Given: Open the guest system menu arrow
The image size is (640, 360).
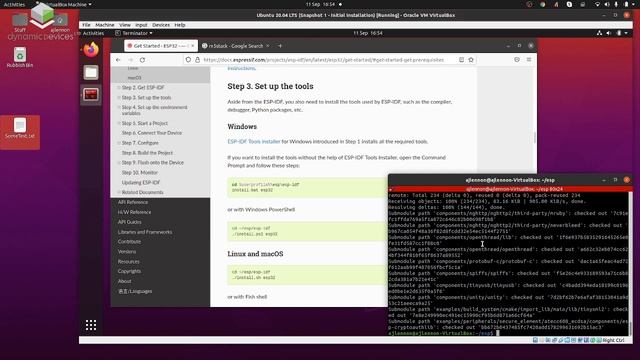Looking at the screenshot, I should (x=627, y=33).
